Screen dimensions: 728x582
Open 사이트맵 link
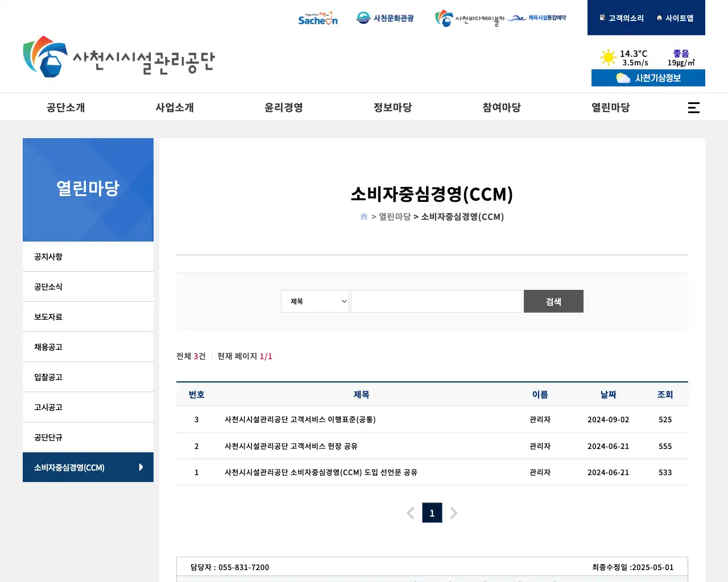point(675,18)
